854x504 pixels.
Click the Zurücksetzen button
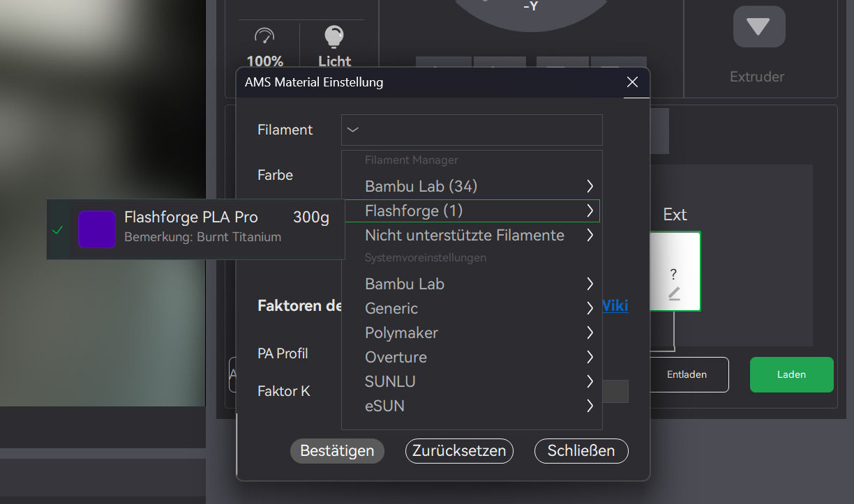click(x=459, y=451)
